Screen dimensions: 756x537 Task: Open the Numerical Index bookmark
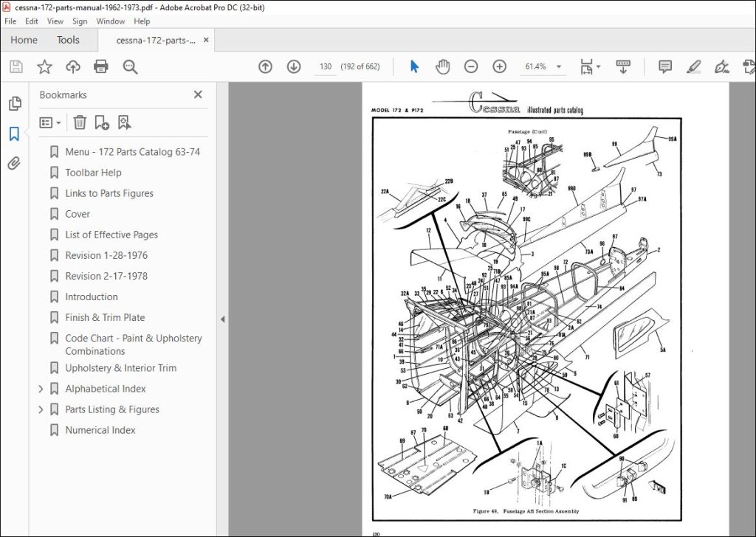[100, 430]
